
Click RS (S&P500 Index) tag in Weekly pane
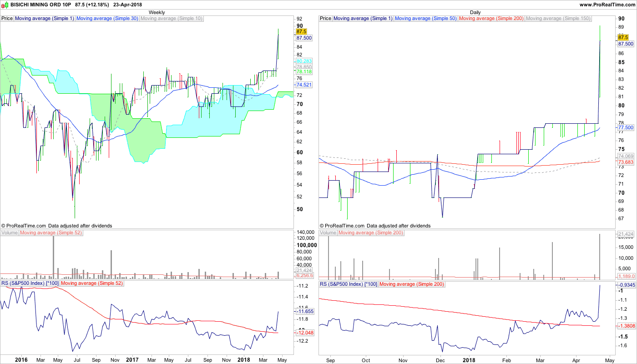[30, 284]
